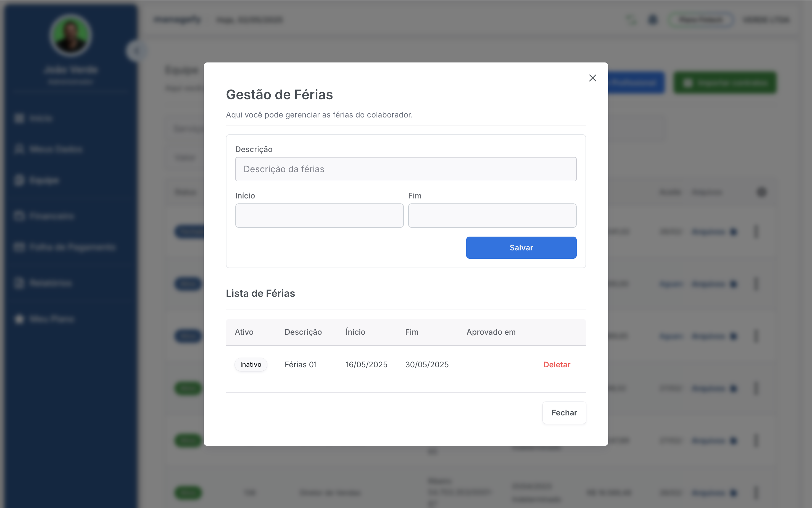Click the Inativo status badge

(251, 365)
